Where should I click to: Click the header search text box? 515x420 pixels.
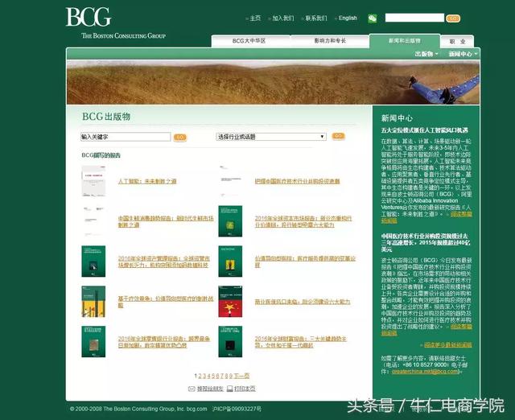pos(414,18)
